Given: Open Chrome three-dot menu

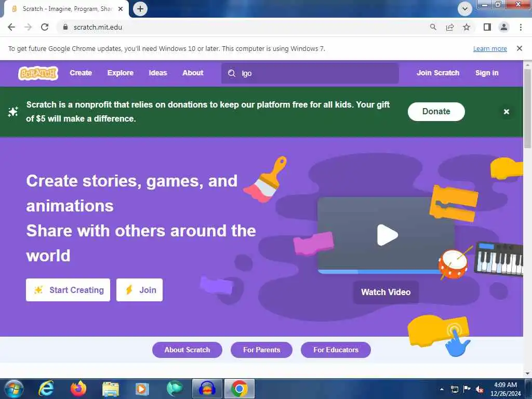Looking at the screenshot, I should pos(521,27).
